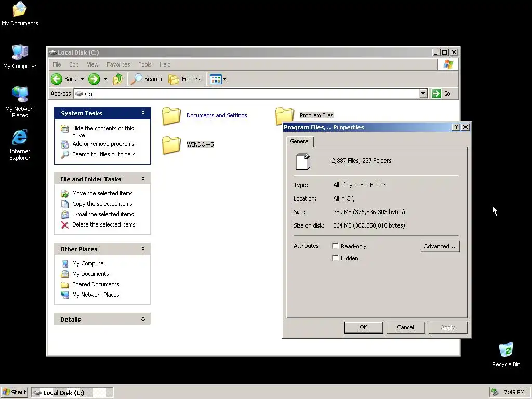Click the green Forward arrow button
532x399 pixels.
point(94,79)
